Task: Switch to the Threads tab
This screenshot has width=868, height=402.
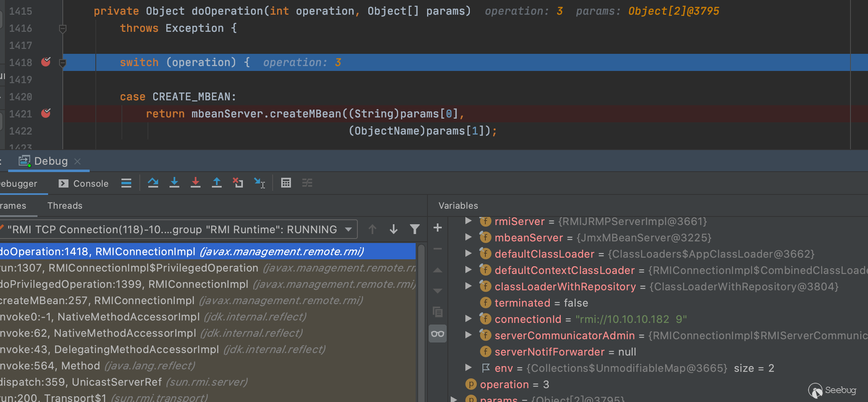Action: pos(65,206)
